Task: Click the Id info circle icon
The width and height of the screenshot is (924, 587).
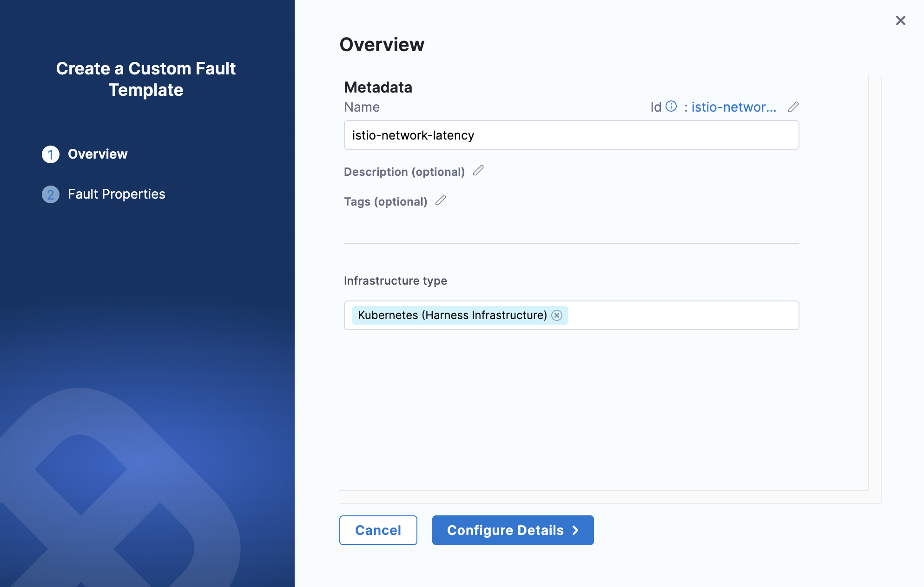Action: (x=671, y=107)
